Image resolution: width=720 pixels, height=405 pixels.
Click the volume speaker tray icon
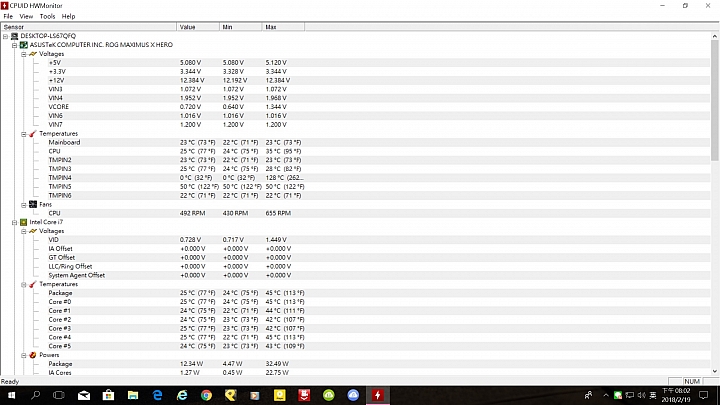click(641, 395)
